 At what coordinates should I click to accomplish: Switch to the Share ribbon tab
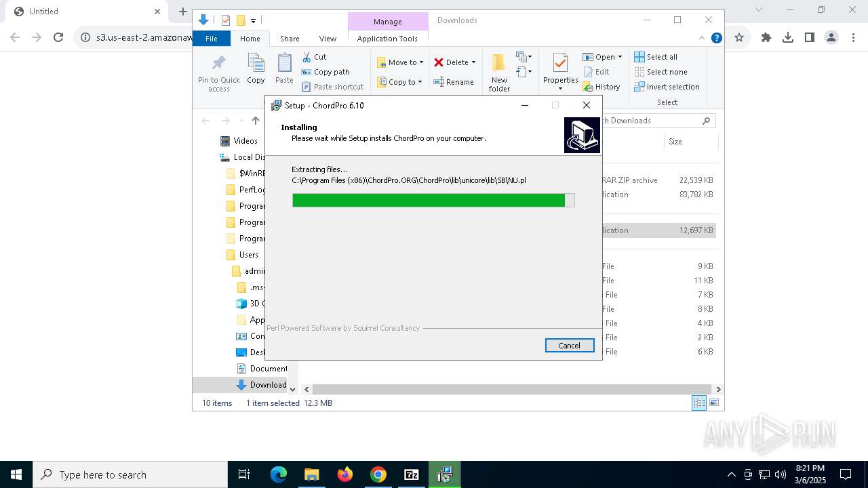(290, 39)
